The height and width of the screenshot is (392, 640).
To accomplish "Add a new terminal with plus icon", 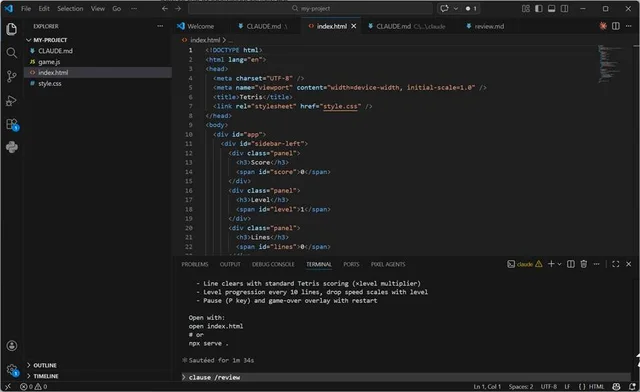I will pyautogui.click(x=551, y=264).
